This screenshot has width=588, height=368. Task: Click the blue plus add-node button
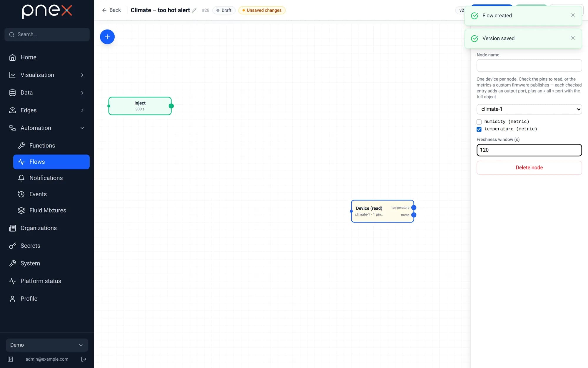[x=107, y=37]
